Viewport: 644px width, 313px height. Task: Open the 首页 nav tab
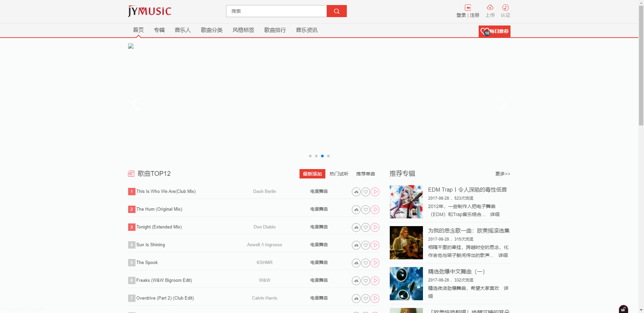(138, 30)
